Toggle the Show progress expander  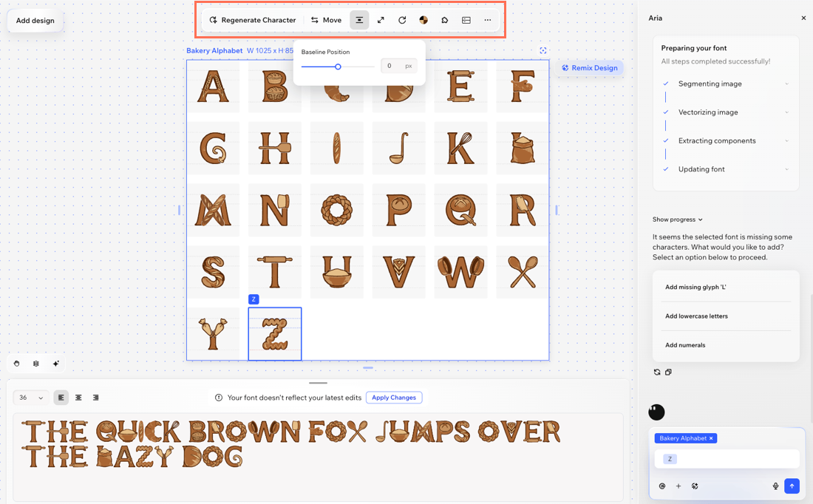point(678,219)
